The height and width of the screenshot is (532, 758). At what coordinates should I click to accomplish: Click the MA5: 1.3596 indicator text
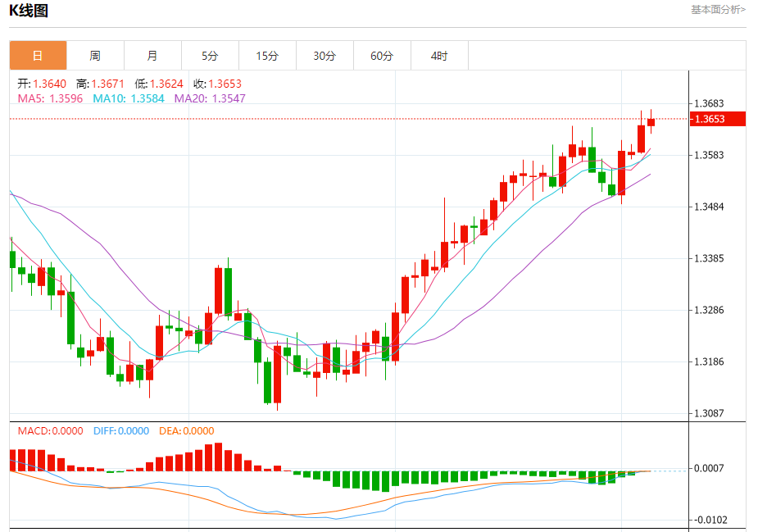click(50, 98)
